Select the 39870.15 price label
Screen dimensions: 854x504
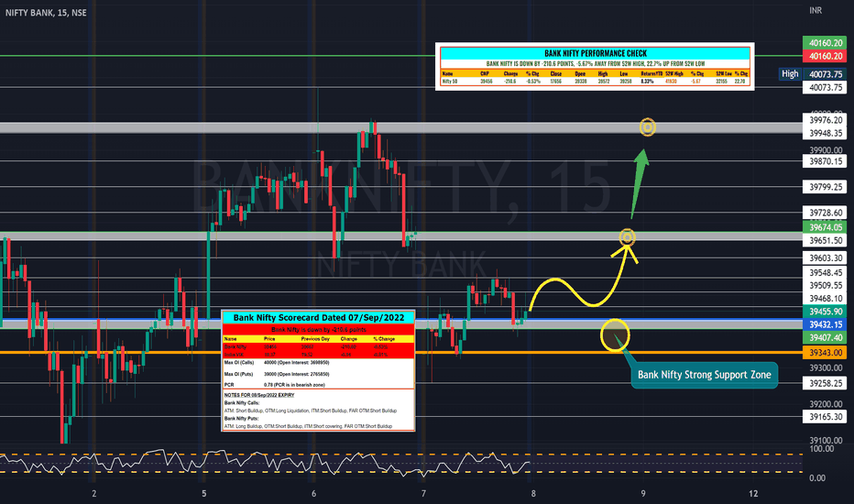tap(825, 160)
